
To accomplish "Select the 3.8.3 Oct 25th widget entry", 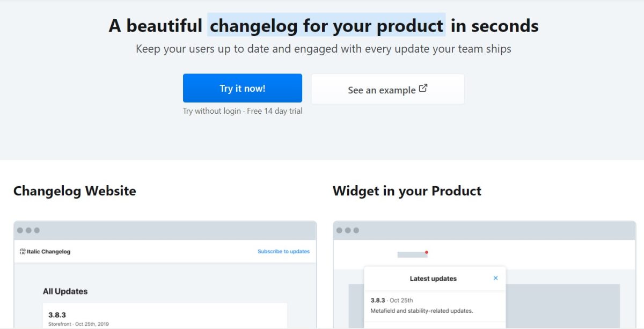I will pyautogui.click(x=392, y=300).
